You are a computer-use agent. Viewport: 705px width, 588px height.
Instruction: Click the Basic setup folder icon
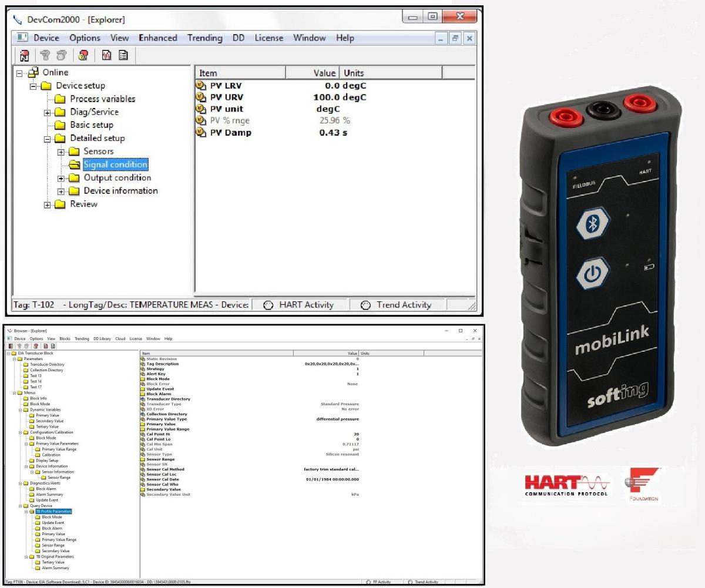tap(60, 125)
